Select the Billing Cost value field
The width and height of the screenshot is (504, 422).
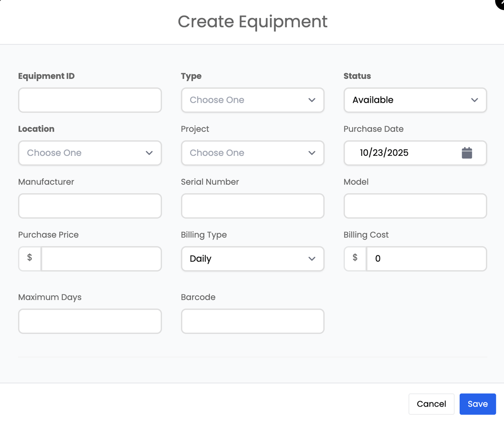[x=426, y=259]
